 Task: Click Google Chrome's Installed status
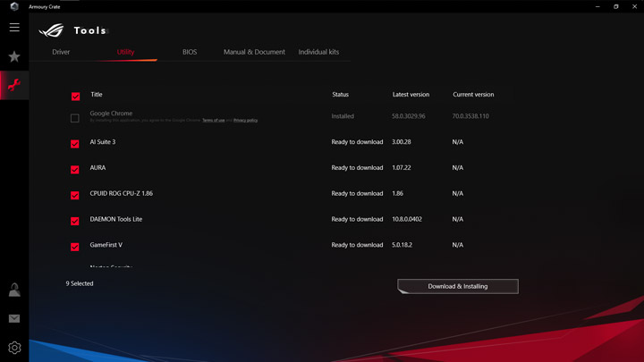point(343,116)
